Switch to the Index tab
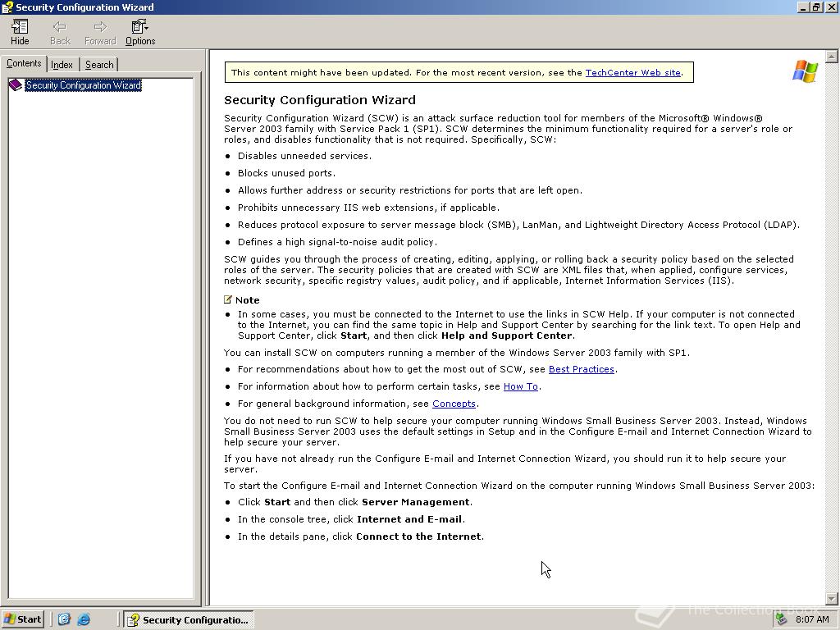The height and width of the screenshot is (630, 840). [x=62, y=65]
